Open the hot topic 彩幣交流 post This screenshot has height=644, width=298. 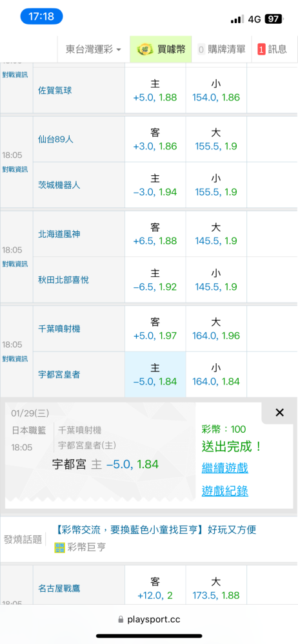(155, 529)
